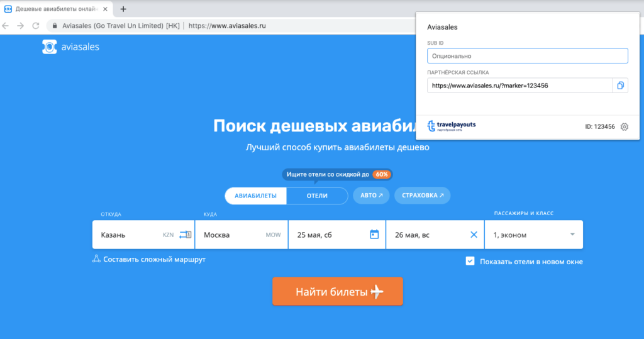Open a new browser tab
Viewport: 644px width, 339px height.
tap(123, 9)
